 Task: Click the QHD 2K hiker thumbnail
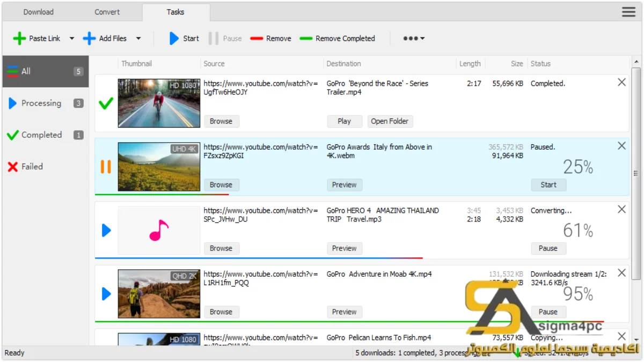tap(159, 294)
